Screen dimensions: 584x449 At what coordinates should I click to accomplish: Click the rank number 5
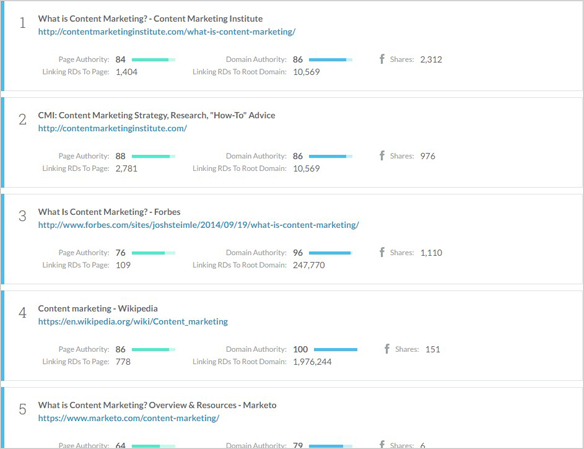[x=22, y=410]
